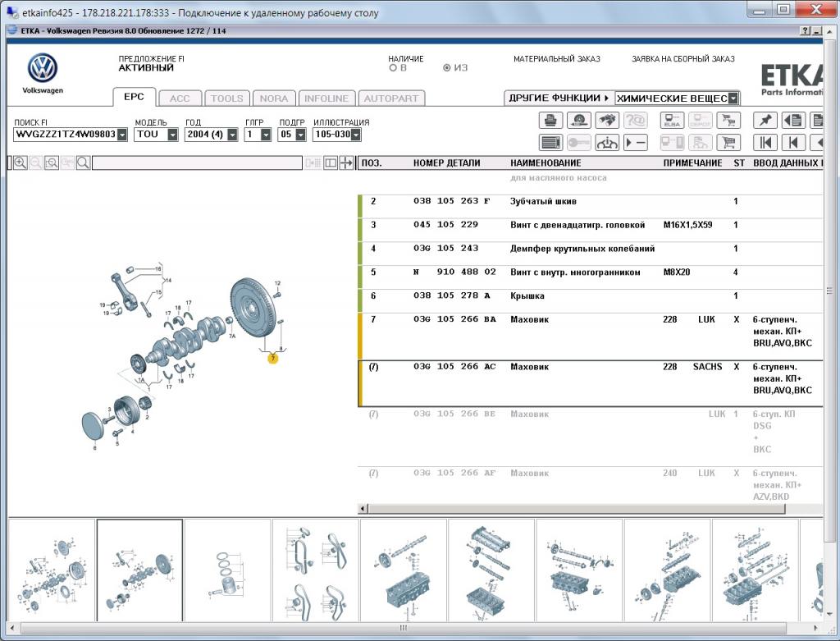Open the binoculars search icon
The height and width of the screenshot is (641, 840).
point(607,121)
